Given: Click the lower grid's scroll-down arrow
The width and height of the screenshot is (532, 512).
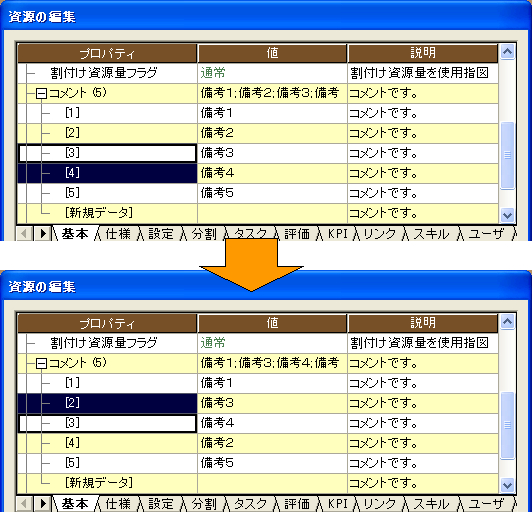Looking at the screenshot, I should pyautogui.click(x=507, y=485).
